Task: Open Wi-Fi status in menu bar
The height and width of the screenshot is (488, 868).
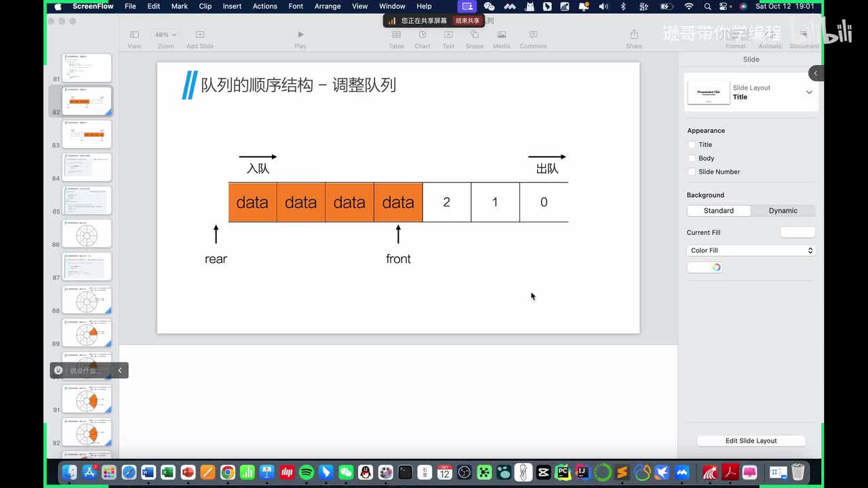Action: 689,6
